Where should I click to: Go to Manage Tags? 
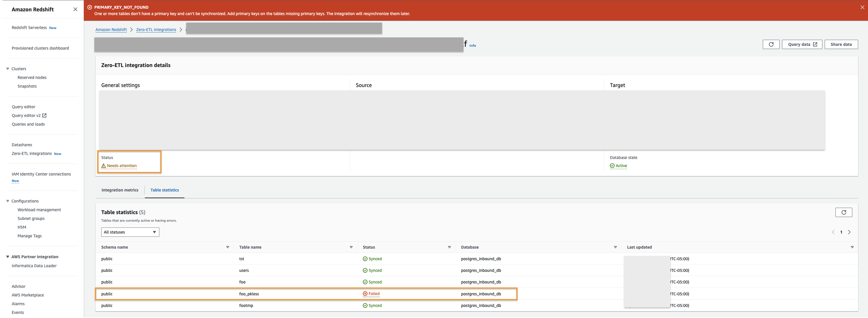coord(30,236)
